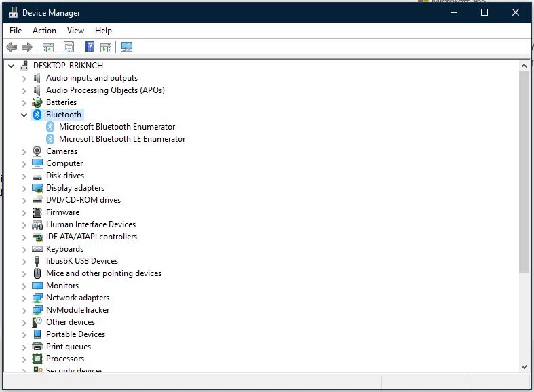Expand the Other devices category
This screenshot has width=534, height=392.
point(24,323)
